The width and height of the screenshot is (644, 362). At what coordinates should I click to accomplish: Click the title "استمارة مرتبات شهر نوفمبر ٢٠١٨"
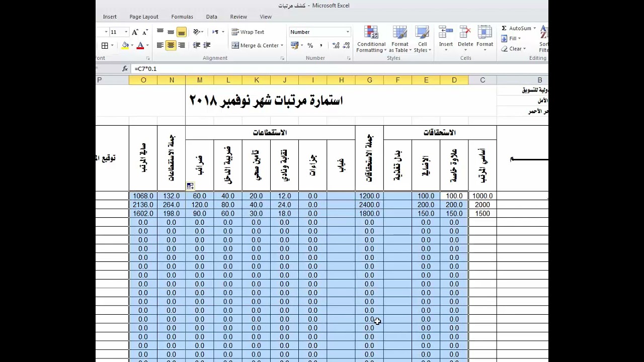(266, 101)
